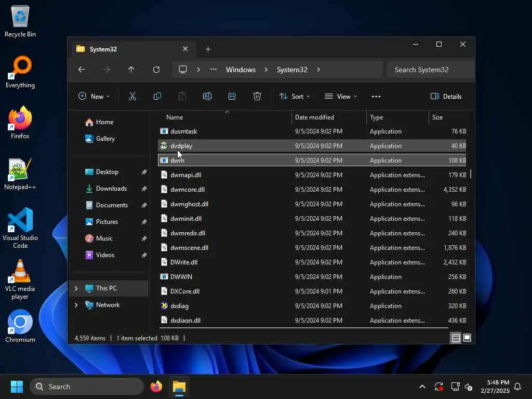The height and width of the screenshot is (399, 532).
Task: Refresh the System32 folder view
Action: [x=156, y=70]
